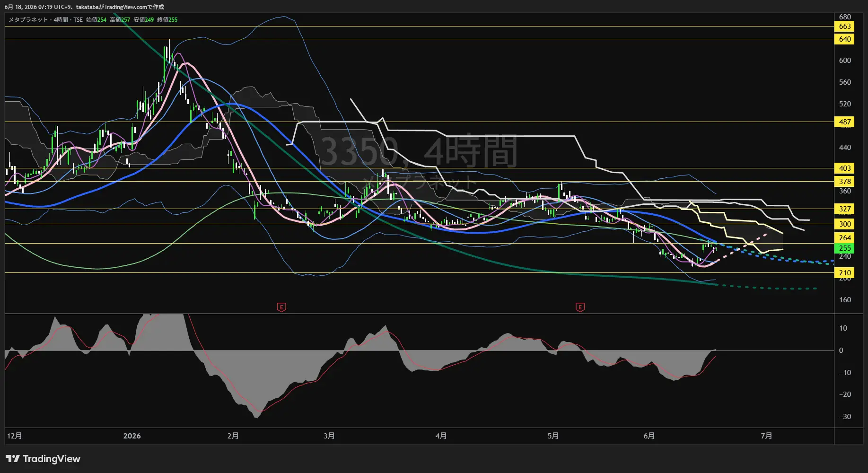Click the 2月 label on the time axis
Viewport: 868px width, 473px height.
point(233,436)
